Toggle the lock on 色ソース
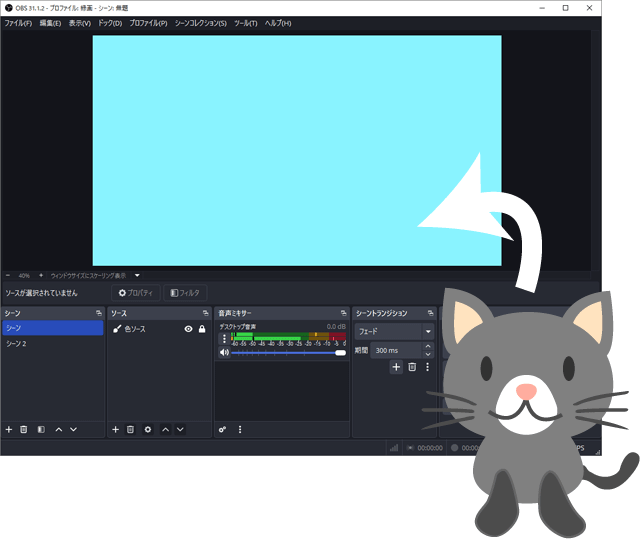 (202, 329)
